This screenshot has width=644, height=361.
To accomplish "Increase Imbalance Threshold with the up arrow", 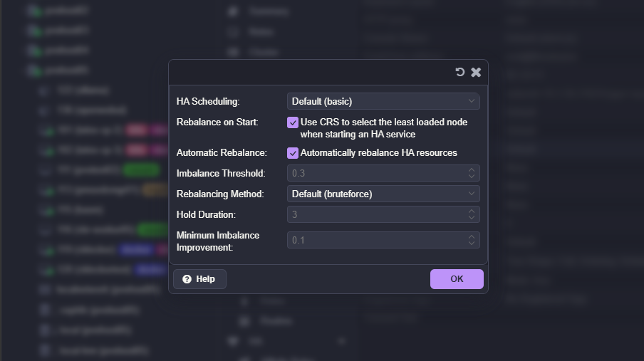I will [x=471, y=169].
